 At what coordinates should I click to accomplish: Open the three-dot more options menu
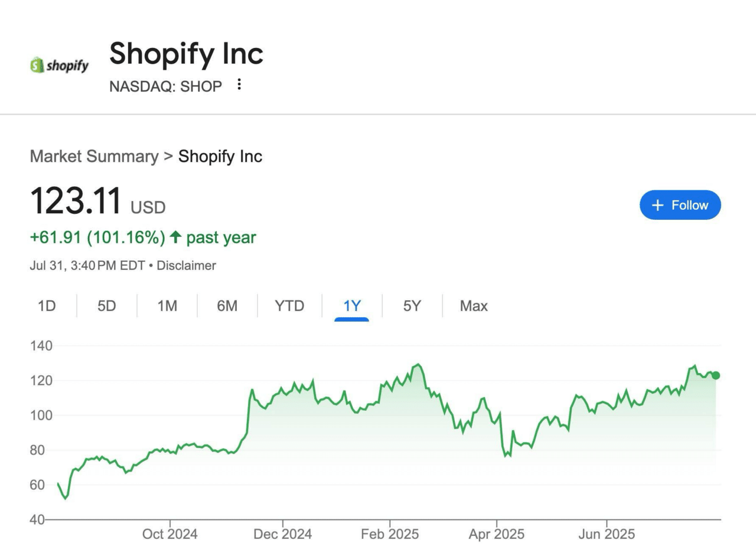pyautogui.click(x=239, y=85)
